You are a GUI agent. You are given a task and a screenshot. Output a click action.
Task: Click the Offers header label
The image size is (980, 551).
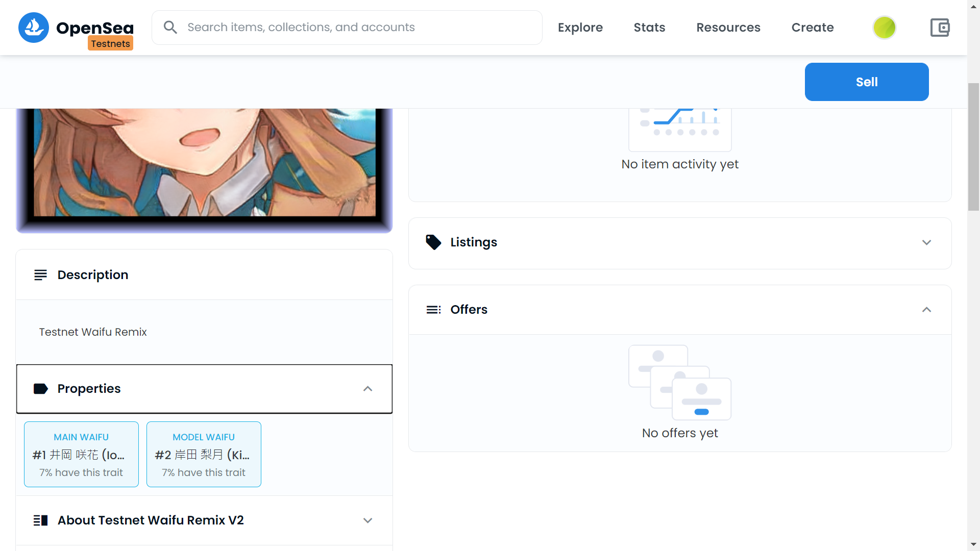[469, 310]
